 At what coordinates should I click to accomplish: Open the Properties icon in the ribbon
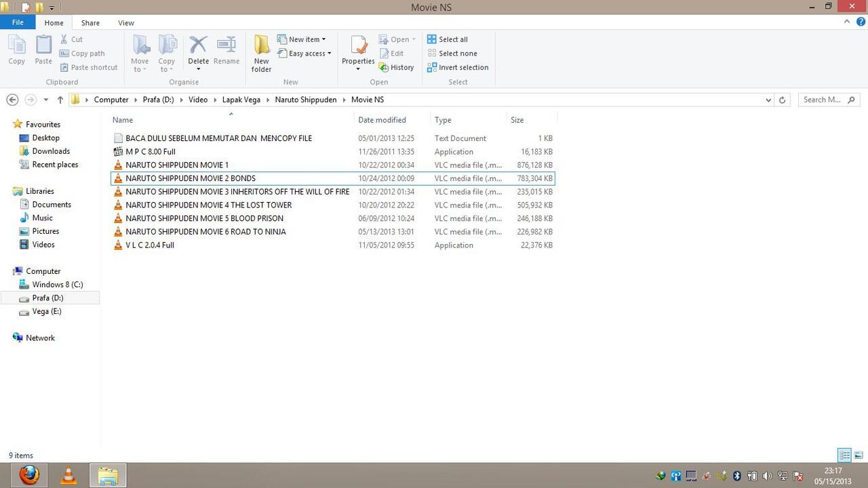point(358,45)
